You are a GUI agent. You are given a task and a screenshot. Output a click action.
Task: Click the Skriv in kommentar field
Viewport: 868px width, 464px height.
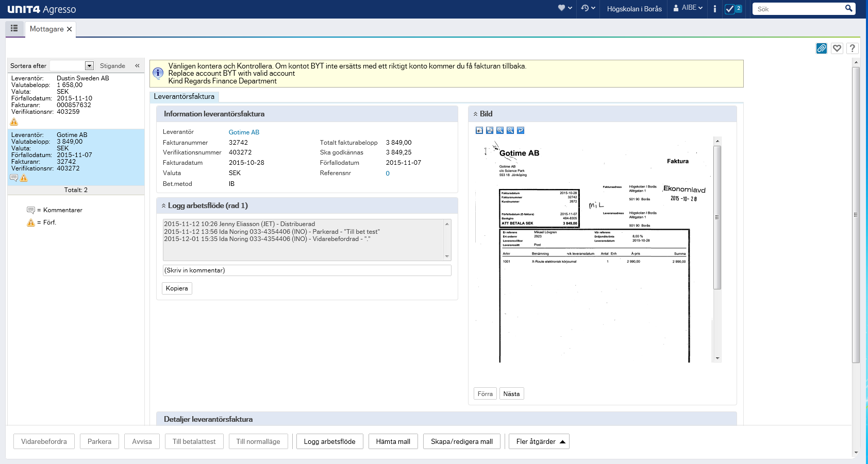pyautogui.click(x=307, y=270)
